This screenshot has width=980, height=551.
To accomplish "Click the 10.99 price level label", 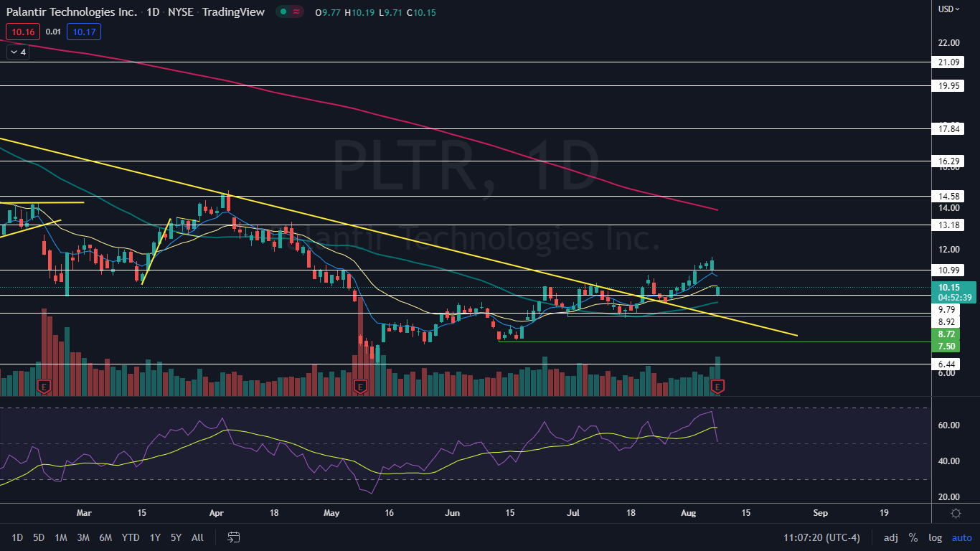I will pos(949,270).
